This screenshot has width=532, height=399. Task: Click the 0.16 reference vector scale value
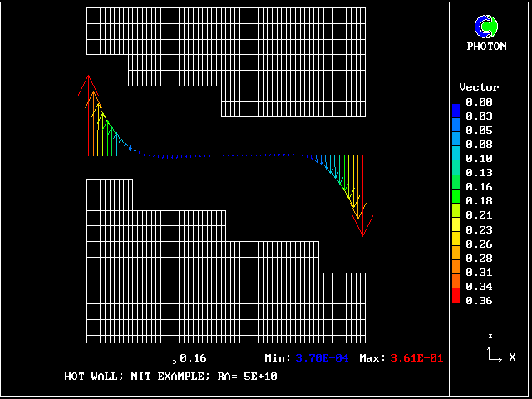pyautogui.click(x=193, y=358)
